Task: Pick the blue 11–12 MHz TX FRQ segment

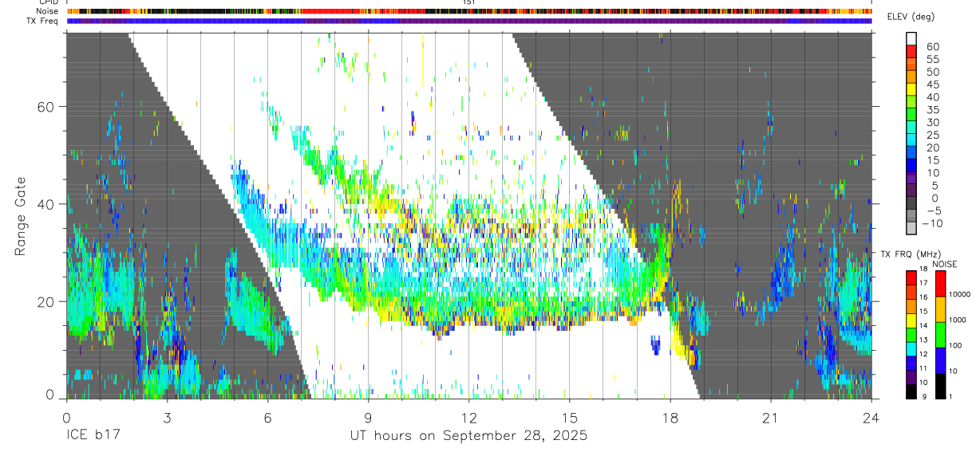Action: click(x=911, y=364)
